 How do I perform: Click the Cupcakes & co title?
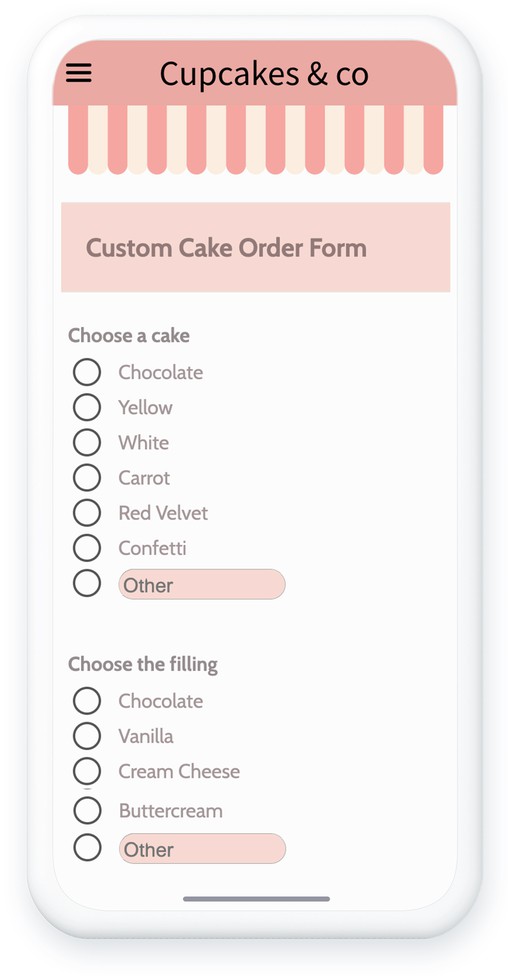pyautogui.click(x=264, y=73)
